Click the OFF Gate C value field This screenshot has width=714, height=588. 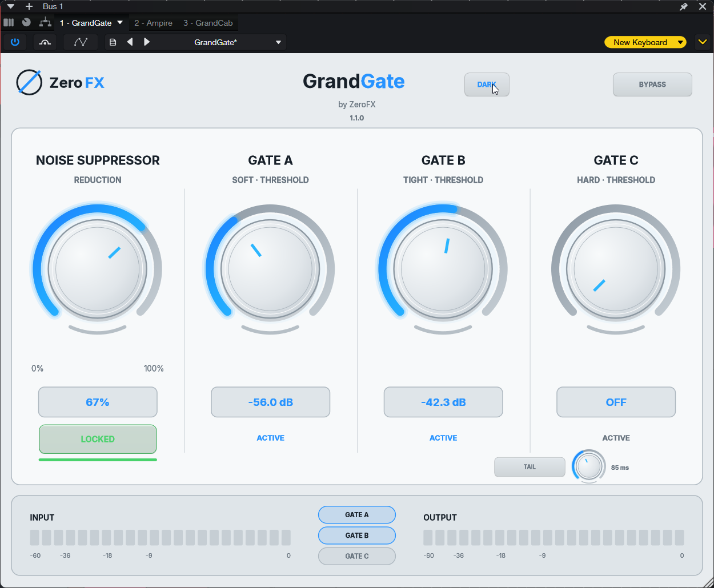point(616,402)
